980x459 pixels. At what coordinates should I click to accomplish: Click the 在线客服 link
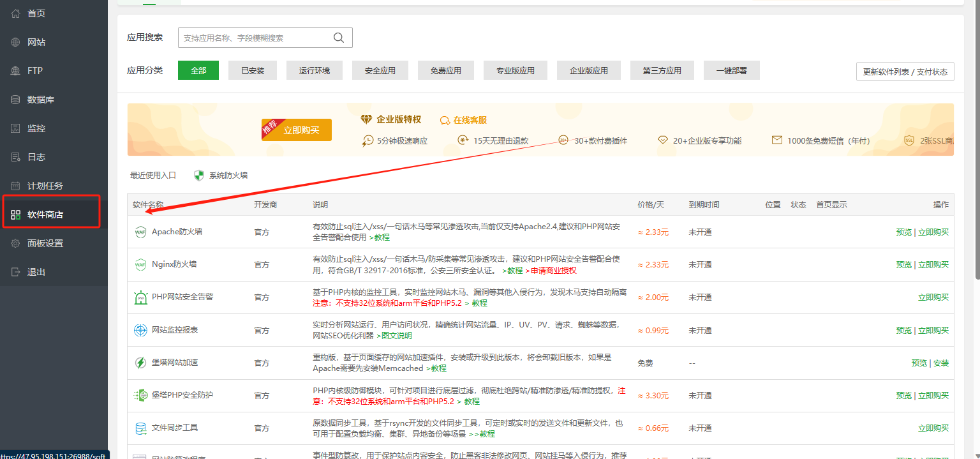click(470, 120)
